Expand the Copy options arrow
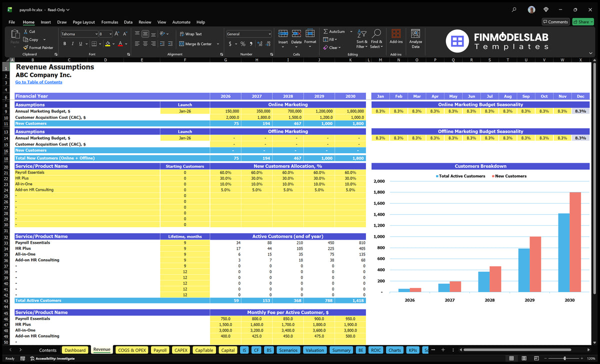Viewport: 600px width, 364px height. (x=44, y=39)
